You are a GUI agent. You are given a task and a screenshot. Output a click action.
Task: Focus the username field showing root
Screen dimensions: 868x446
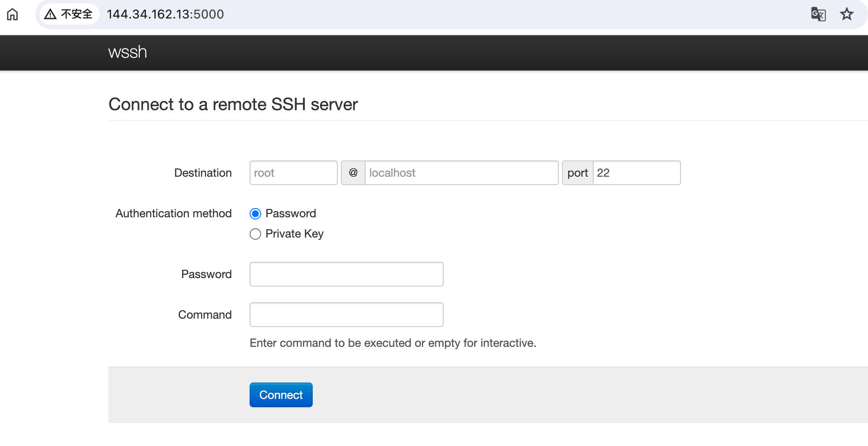coord(293,173)
